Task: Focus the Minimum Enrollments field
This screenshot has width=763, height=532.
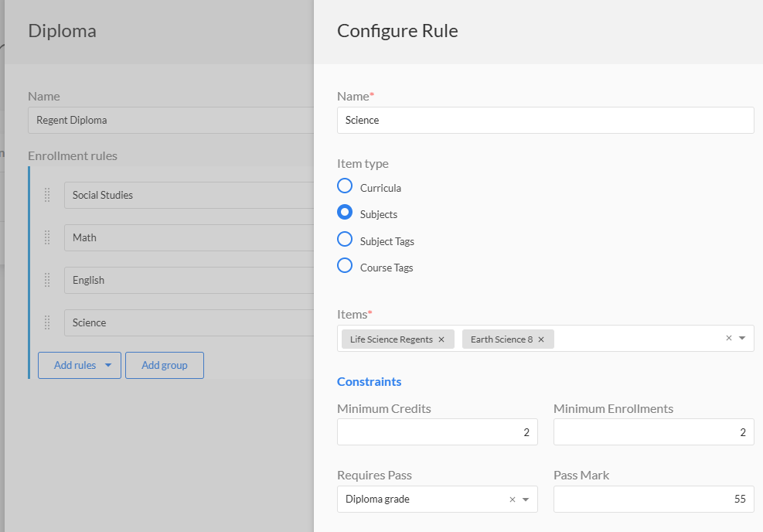Action: pos(653,431)
